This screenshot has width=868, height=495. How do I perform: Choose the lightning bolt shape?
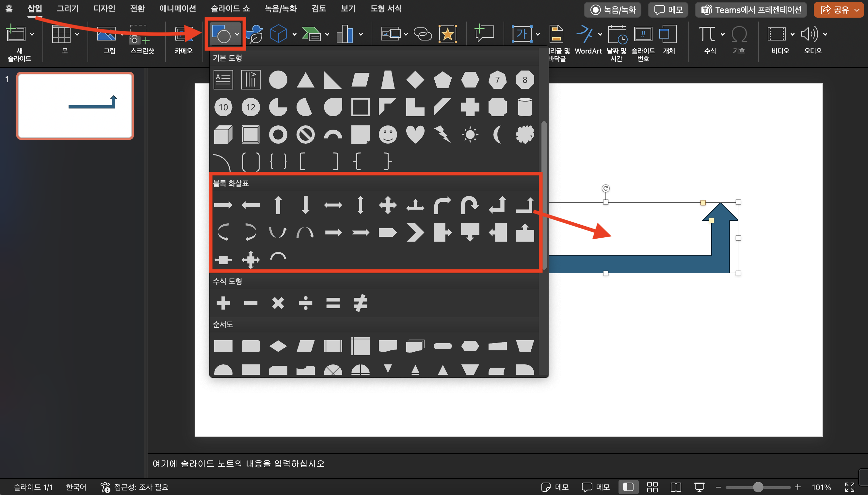[443, 135]
